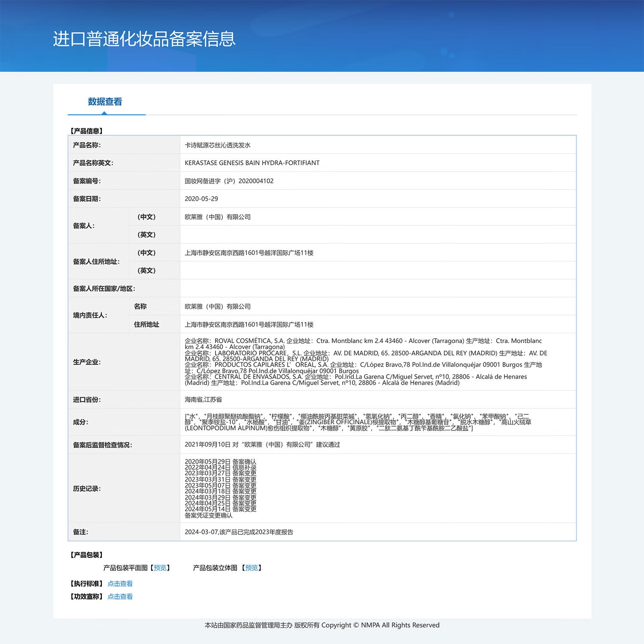Image resolution: width=644 pixels, height=644 pixels.
Task: Open 点击查看 link beside 功效宣称
Action: pyautogui.click(x=120, y=596)
